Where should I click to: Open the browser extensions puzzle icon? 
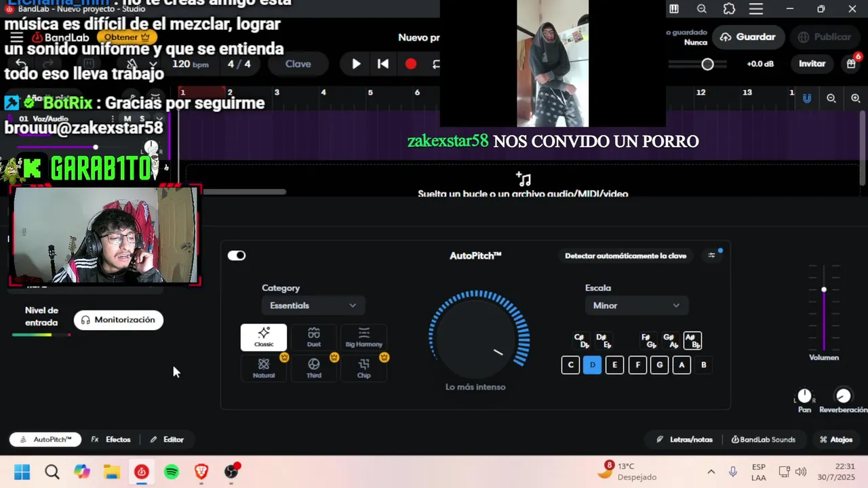pyautogui.click(x=729, y=9)
